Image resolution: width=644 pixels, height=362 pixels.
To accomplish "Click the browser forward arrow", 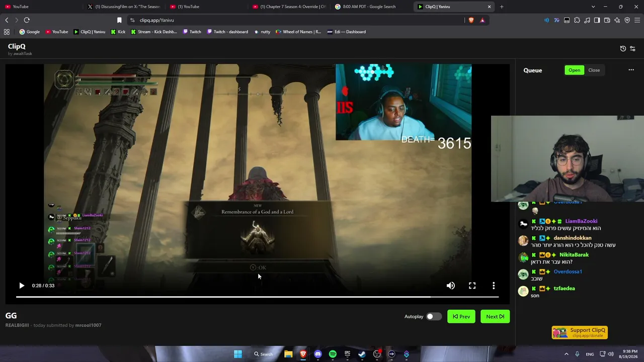I will [17, 20].
